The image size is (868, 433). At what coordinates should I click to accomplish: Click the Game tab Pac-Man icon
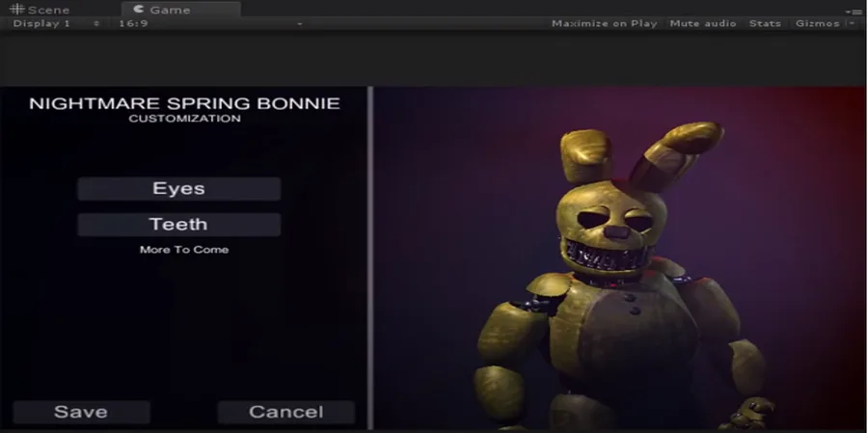pyautogui.click(x=139, y=9)
